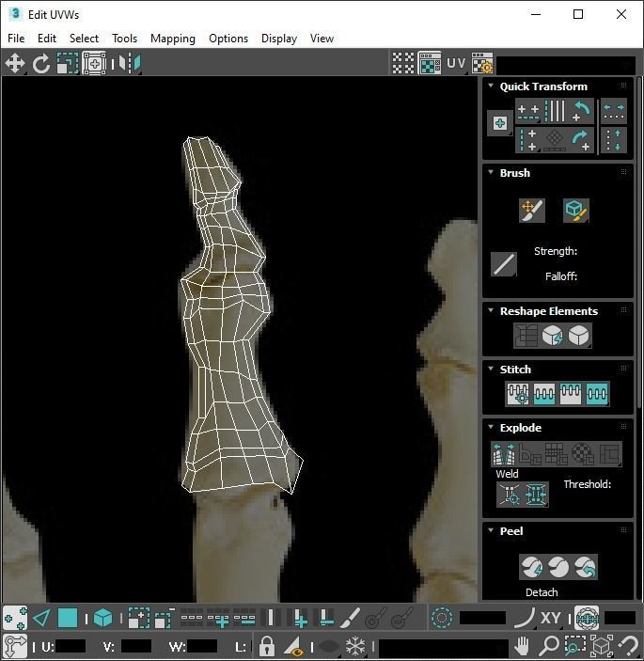Enable Polygon sub-object mode
The image size is (644, 661).
tap(68, 619)
